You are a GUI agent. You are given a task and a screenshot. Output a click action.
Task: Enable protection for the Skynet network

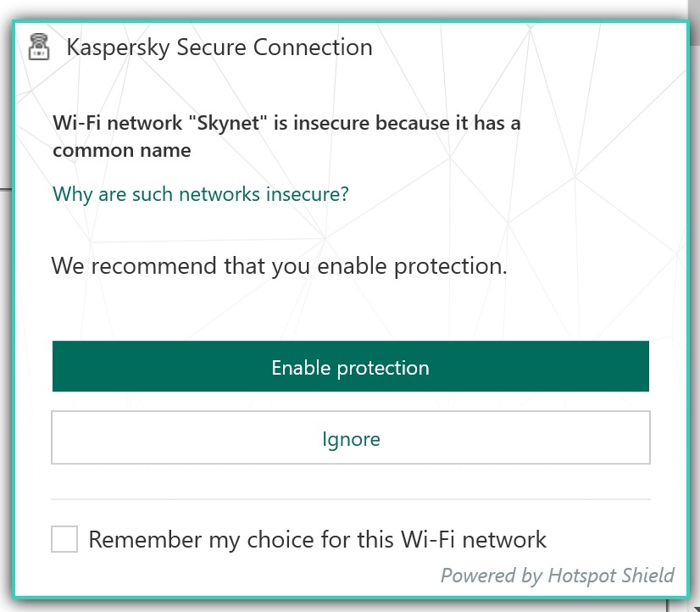(x=350, y=367)
